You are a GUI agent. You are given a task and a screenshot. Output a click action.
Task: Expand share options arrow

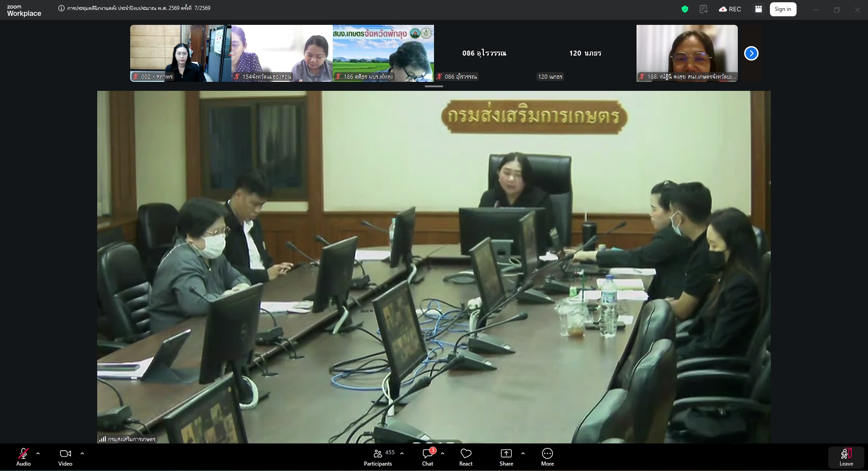click(523, 453)
